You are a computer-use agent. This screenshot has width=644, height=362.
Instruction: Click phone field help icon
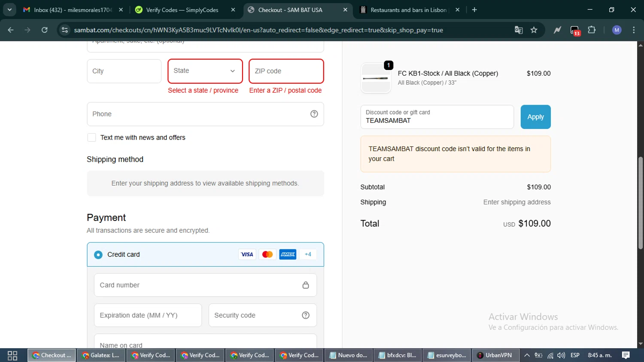pos(314,114)
